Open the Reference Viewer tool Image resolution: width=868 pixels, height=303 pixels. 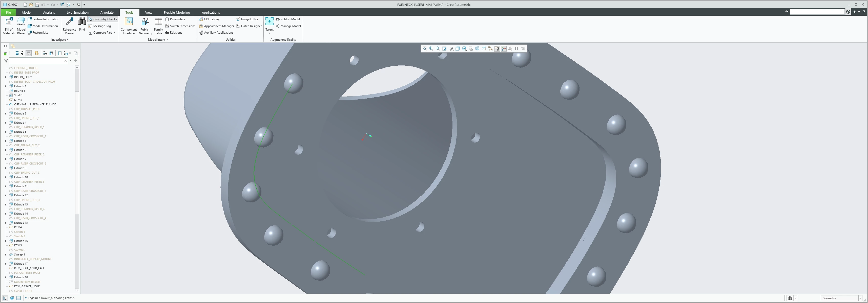pos(69,26)
